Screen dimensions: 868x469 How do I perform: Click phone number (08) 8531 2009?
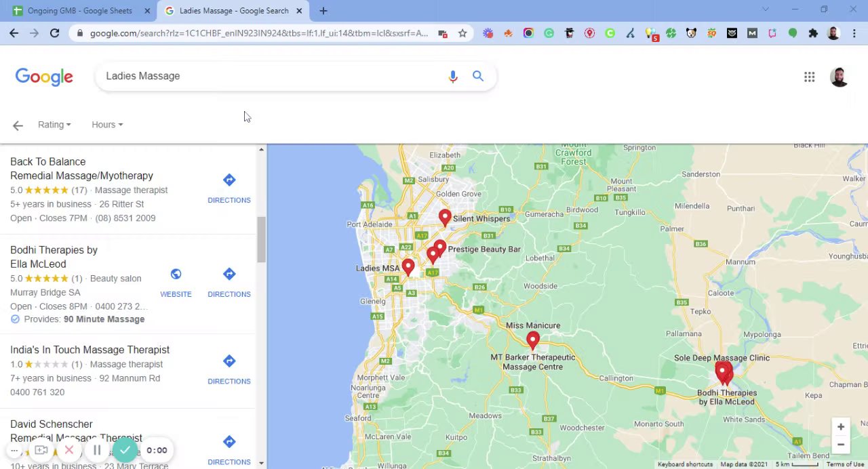pos(125,218)
